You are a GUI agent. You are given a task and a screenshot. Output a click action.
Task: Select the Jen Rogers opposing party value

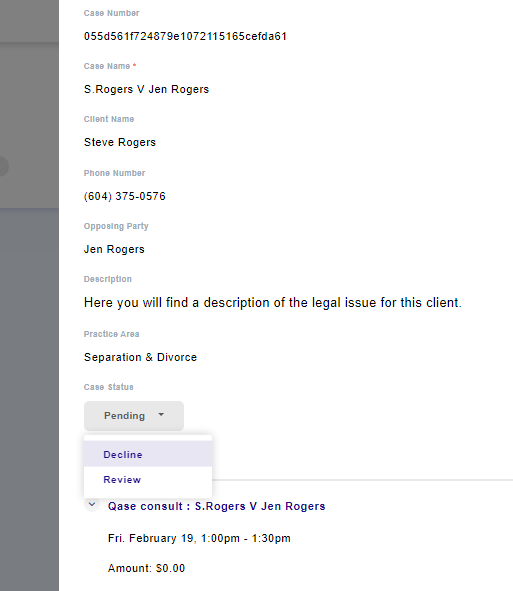(114, 249)
